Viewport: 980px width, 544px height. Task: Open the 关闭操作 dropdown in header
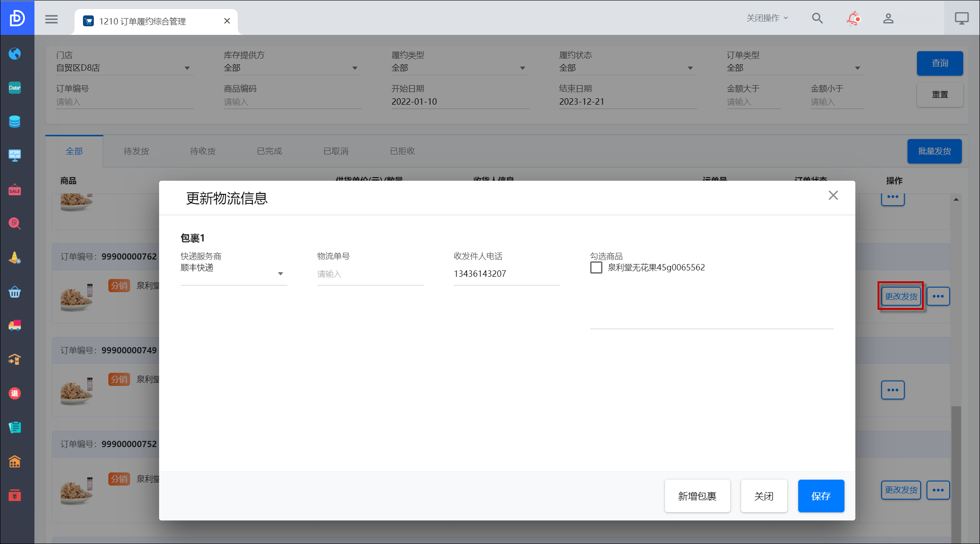767,18
